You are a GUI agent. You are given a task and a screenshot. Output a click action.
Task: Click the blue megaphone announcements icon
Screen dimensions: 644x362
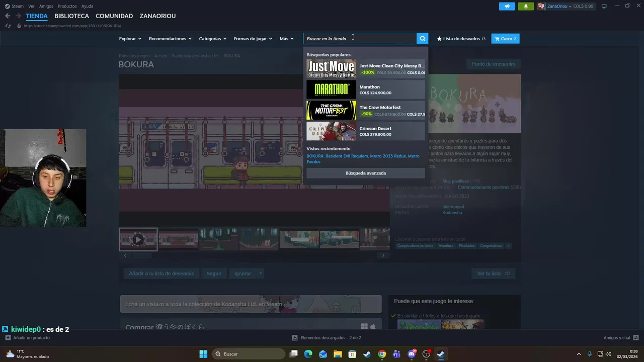[x=507, y=6]
